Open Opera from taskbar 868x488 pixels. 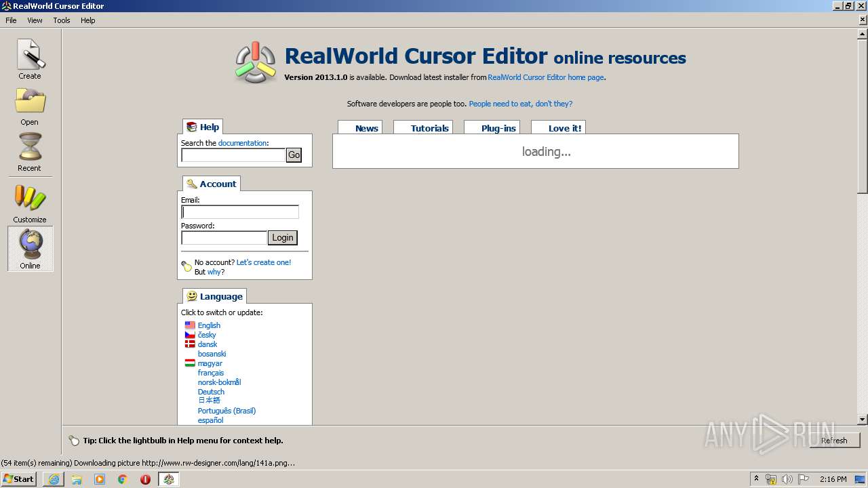pyautogui.click(x=145, y=479)
